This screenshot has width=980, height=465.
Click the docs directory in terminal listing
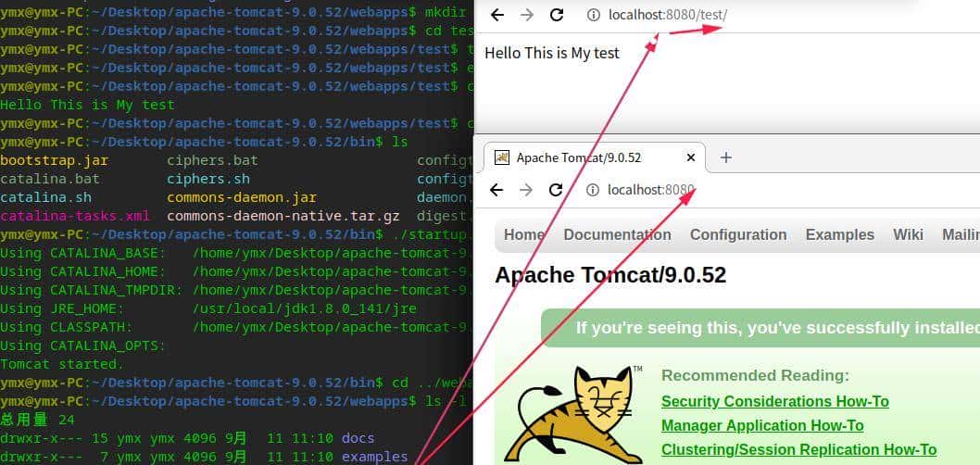pos(358,438)
